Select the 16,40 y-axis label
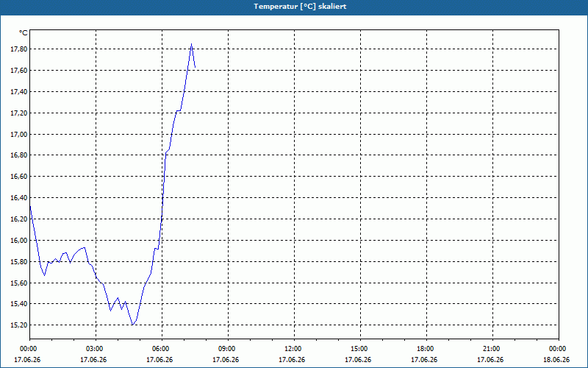Screen dimensions: 588x368 pyautogui.click(x=18, y=198)
